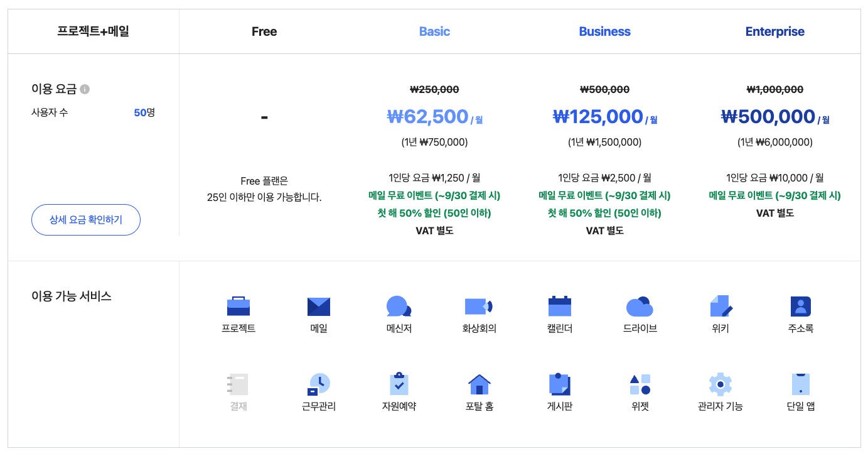Select the Business plan column header
The image size is (868, 456).
[604, 31]
